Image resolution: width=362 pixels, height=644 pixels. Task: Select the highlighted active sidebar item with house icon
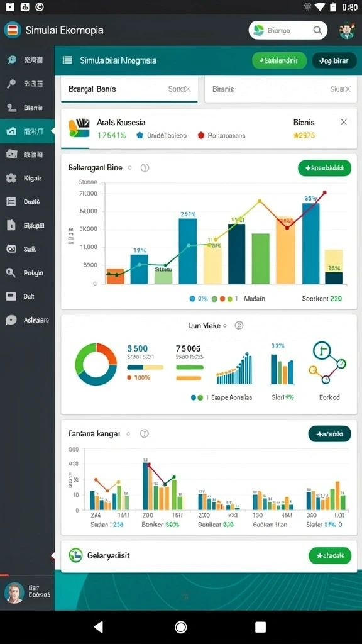[27, 131]
